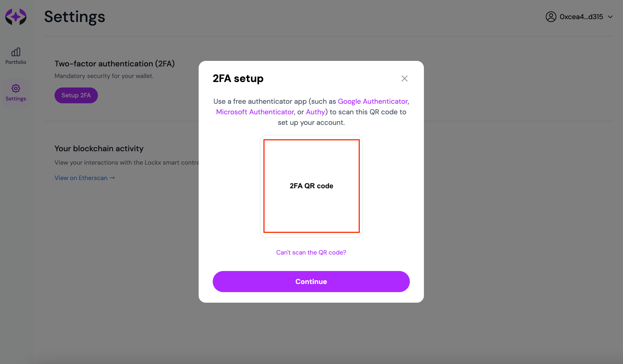Click the 2FA setup dialog title
Image resolution: width=623 pixels, height=364 pixels.
pos(238,78)
